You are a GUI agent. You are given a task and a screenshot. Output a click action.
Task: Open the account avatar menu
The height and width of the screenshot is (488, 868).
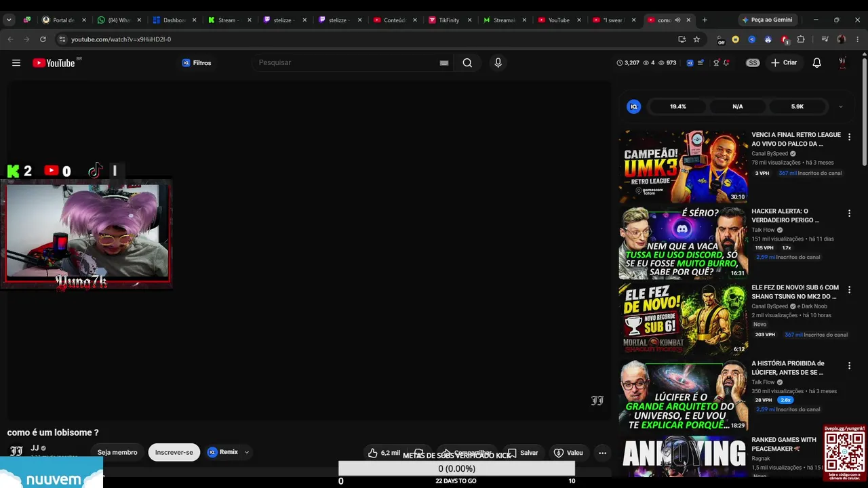click(842, 63)
